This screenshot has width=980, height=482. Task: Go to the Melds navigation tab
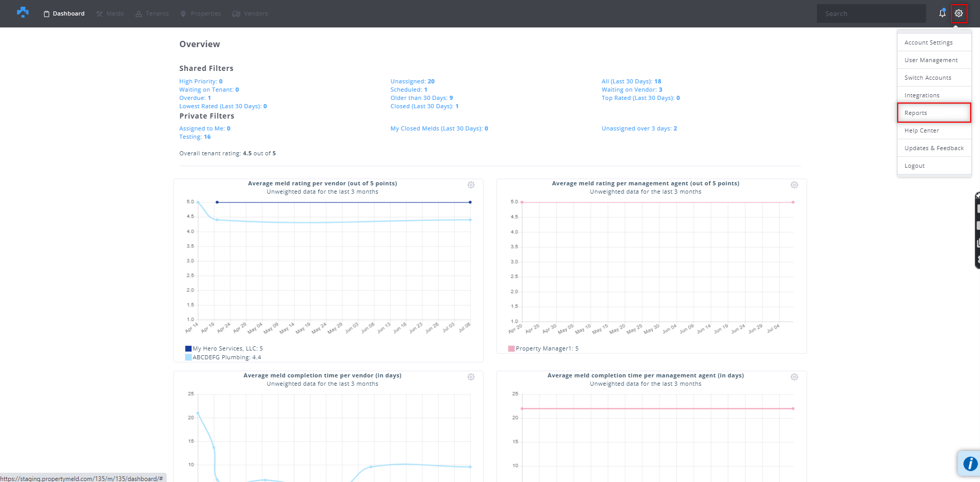pos(110,13)
